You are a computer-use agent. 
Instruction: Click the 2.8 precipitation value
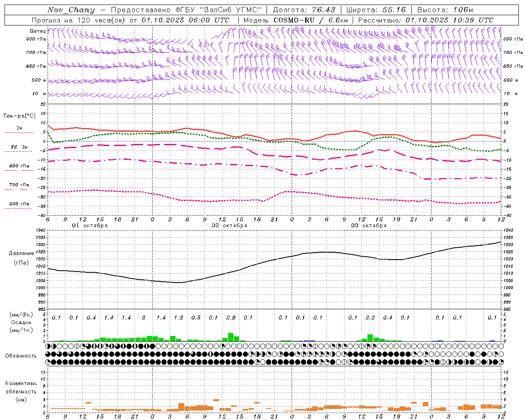[x=231, y=317]
